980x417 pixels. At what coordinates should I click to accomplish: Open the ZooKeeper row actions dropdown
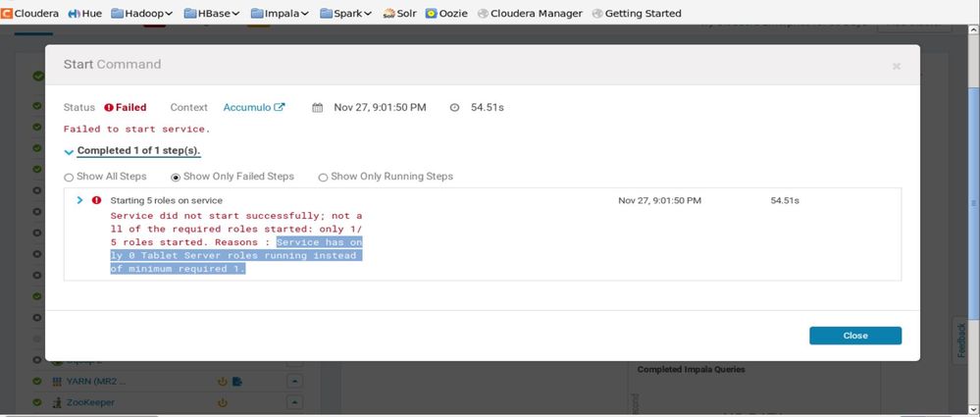coord(295,402)
